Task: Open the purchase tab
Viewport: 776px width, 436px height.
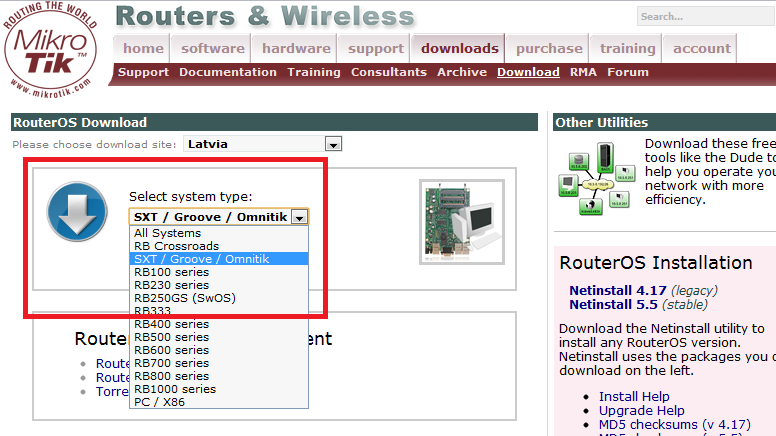Action: (x=549, y=48)
